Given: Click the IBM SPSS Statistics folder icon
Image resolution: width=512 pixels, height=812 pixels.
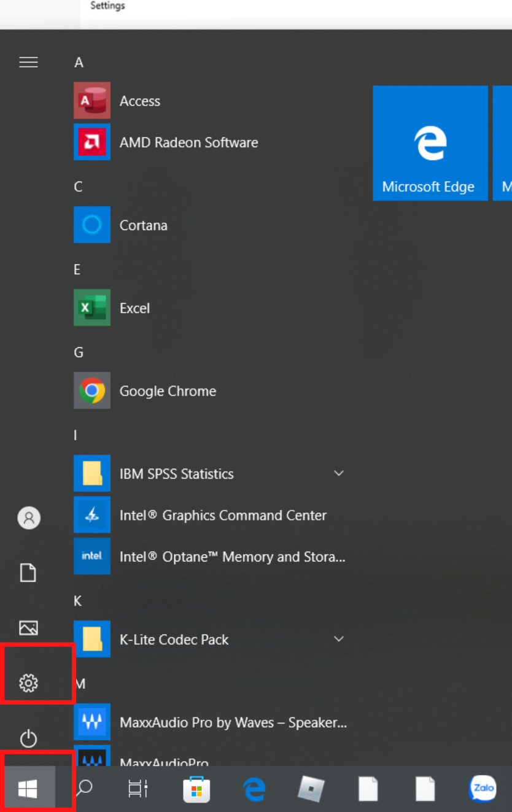Looking at the screenshot, I should coord(92,473).
